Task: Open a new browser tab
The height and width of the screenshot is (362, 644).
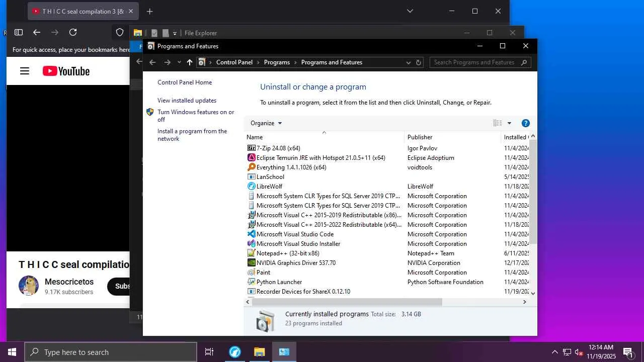Action: 149,11
